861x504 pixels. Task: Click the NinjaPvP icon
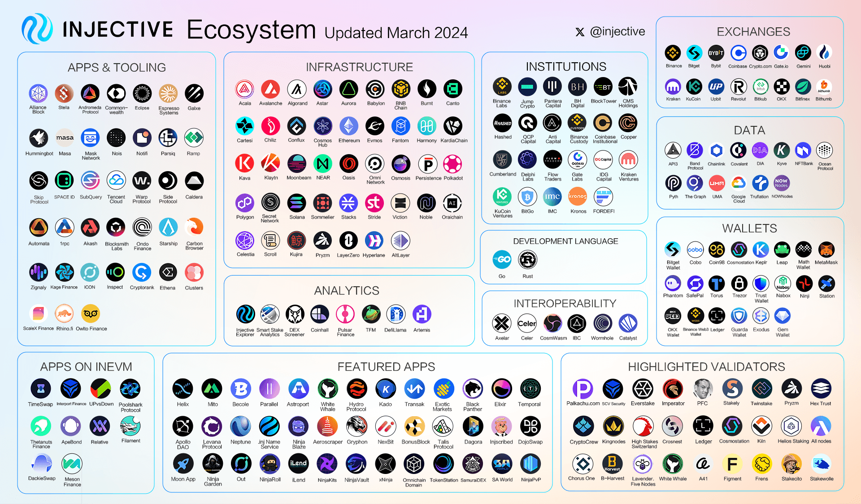point(531,464)
